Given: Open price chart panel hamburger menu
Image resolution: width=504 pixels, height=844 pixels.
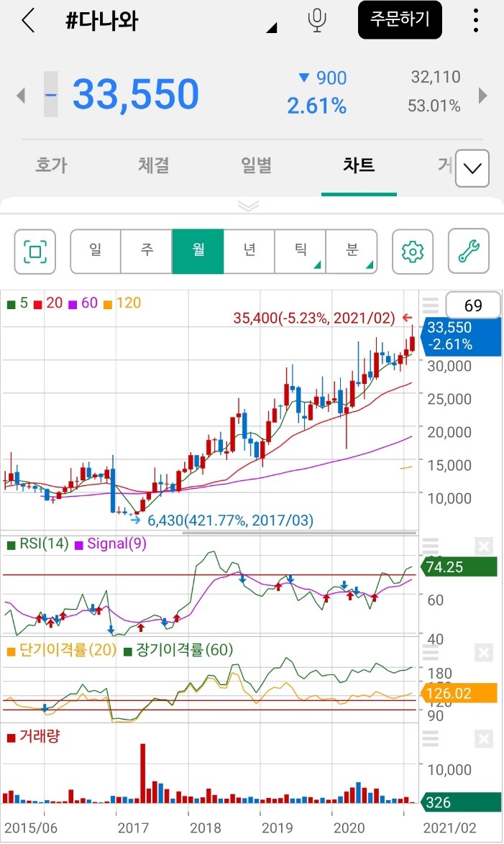Looking at the screenshot, I should point(430,306).
